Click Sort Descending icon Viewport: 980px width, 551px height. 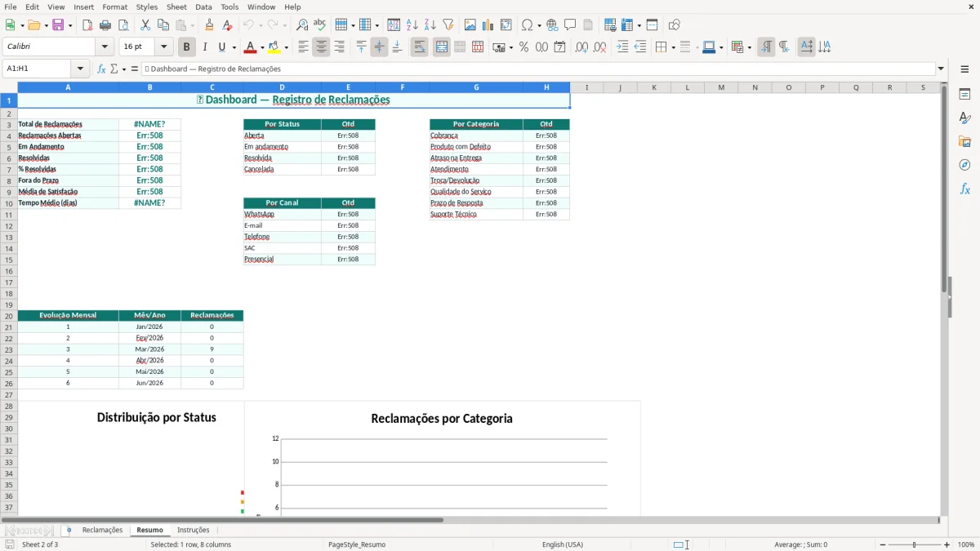point(430,25)
